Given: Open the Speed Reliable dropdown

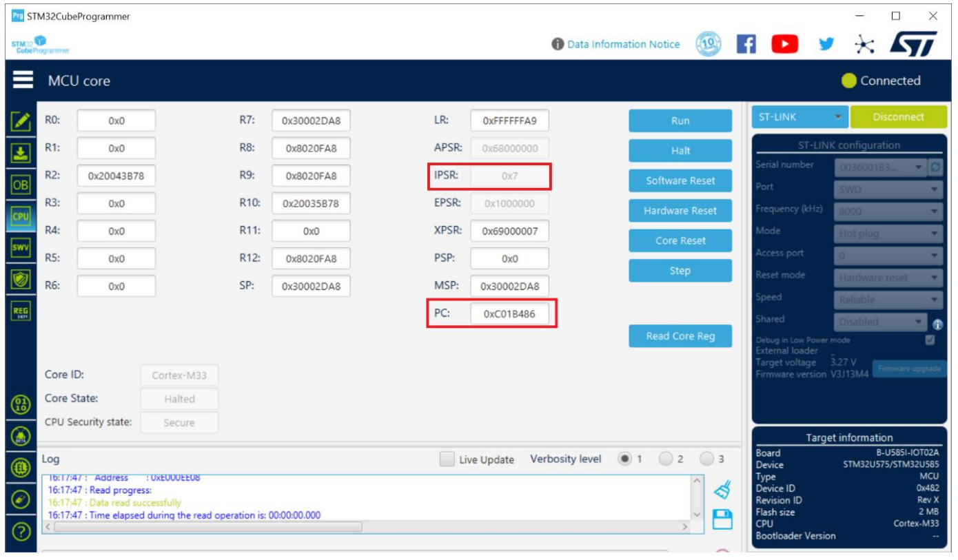Looking at the screenshot, I should (888, 300).
